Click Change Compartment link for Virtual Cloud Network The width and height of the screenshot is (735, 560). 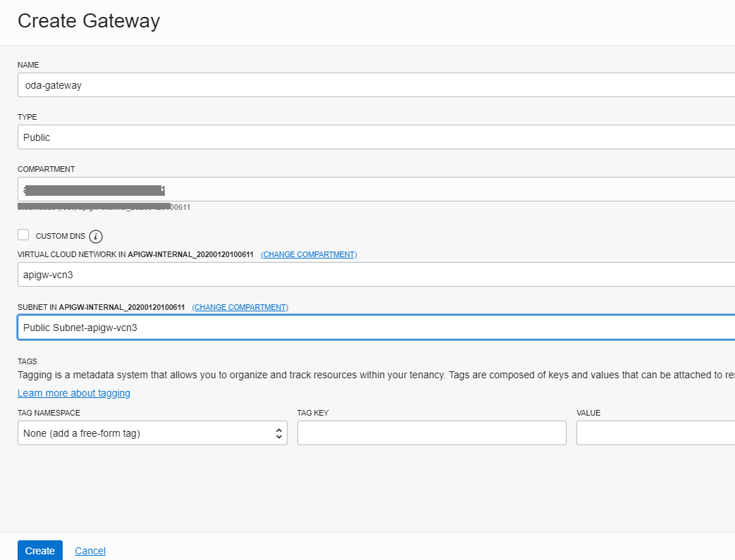(x=309, y=254)
